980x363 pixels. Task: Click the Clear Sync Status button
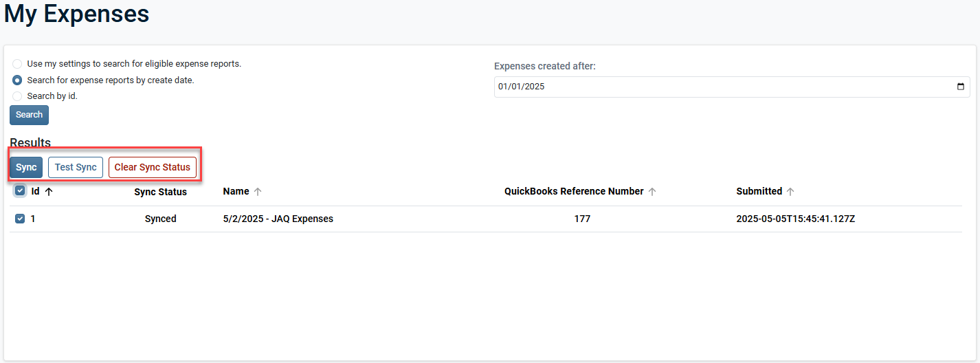[152, 168]
